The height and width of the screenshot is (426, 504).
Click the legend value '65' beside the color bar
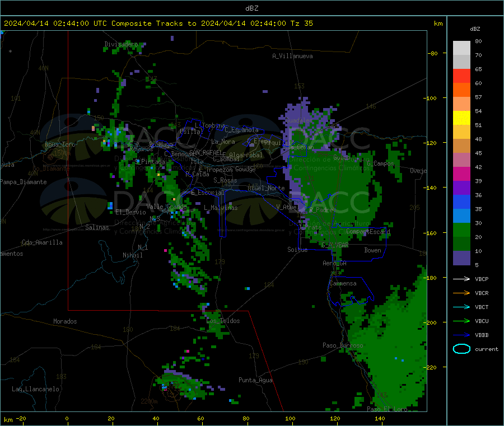(x=478, y=69)
